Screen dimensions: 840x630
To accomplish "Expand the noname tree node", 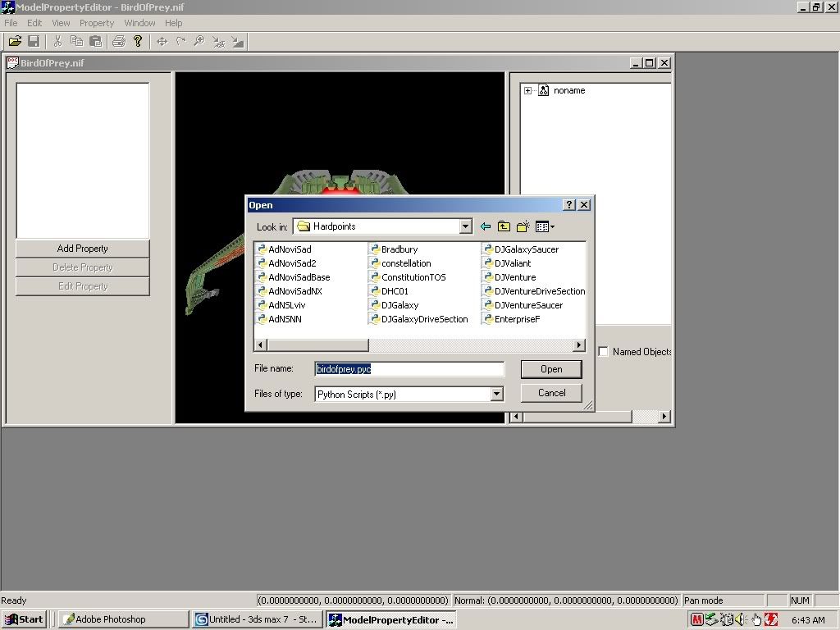I will pyautogui.click(x=527, y=90).
